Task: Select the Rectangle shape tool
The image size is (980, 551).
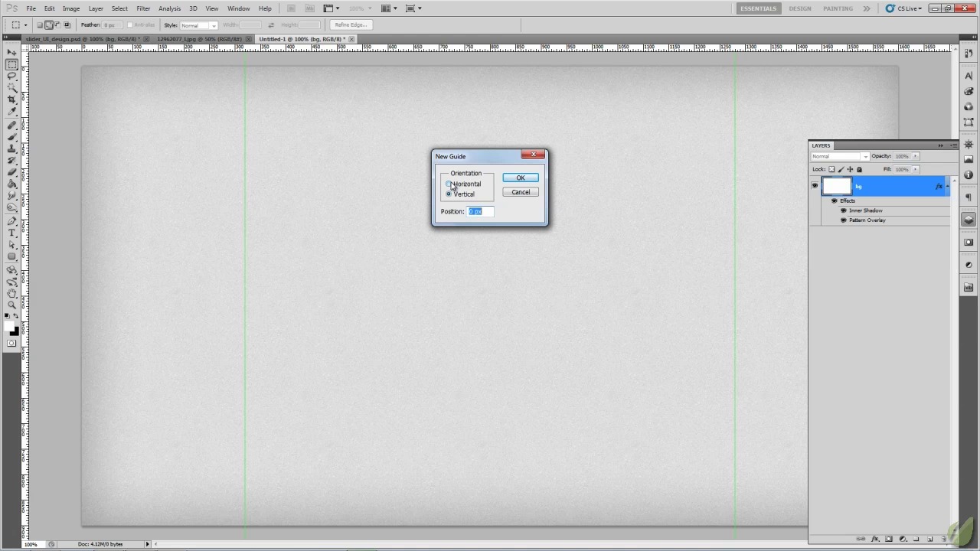Action: 11,256
